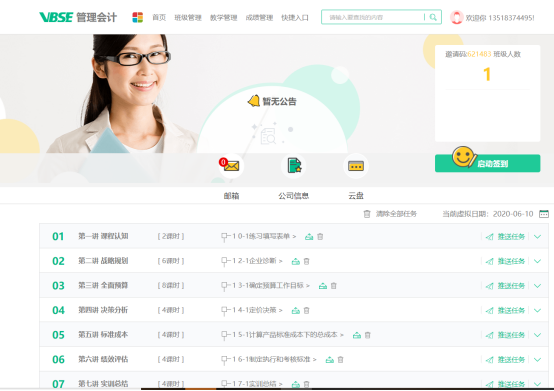Click the colorful grid app icon
The height and width of the screenshot is (391, 554).
(x=137, y=17)
